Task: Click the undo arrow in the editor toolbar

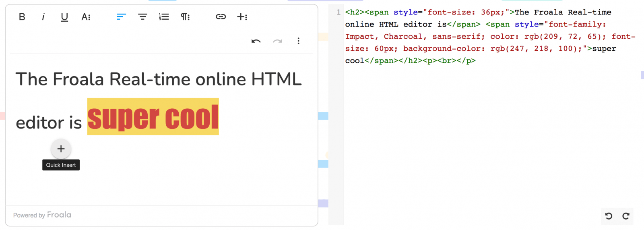Action: 256,41
